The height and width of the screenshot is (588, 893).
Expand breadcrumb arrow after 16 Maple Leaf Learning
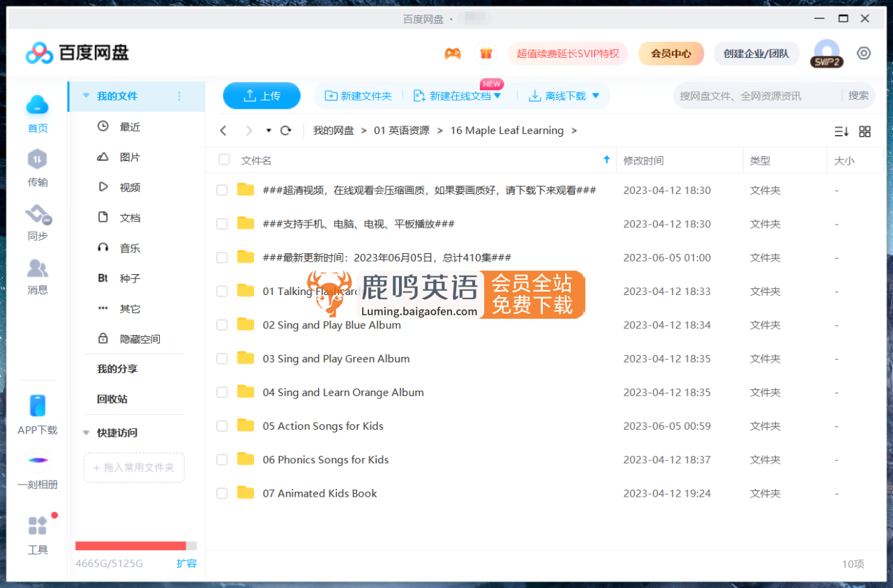tap(574, 130)
